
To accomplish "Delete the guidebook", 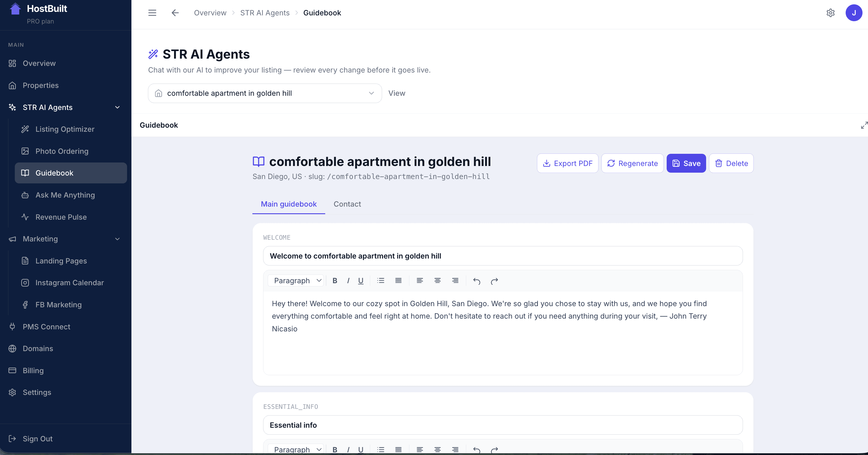I will point(731,163).
